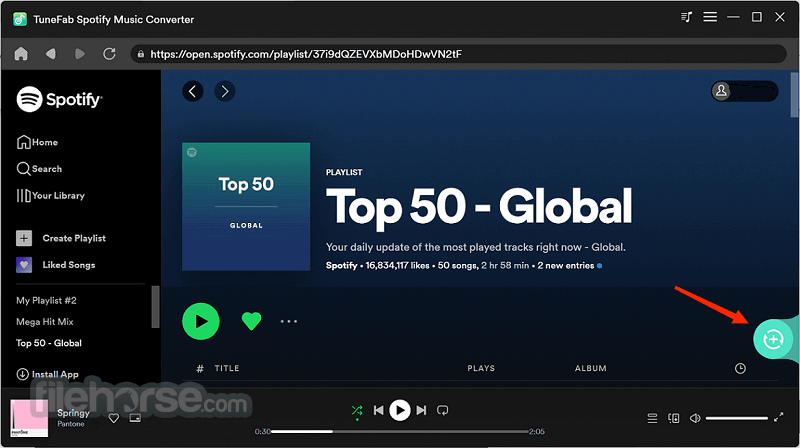Click the ALBUM column header
The height and width of the screenshot is (448, 800).
pyautogui.click(x=591, y=368)
